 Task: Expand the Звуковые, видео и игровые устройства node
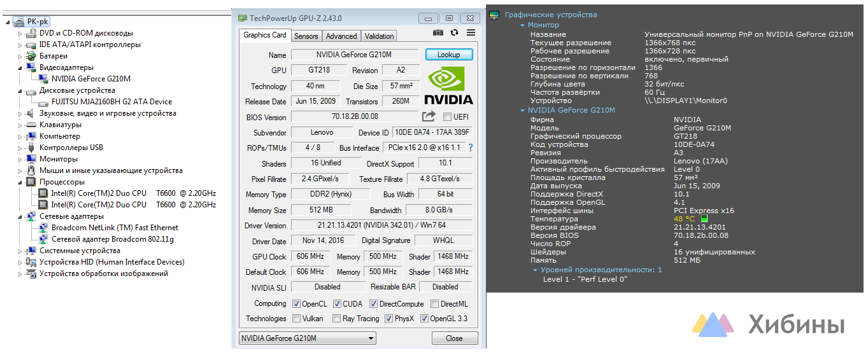[20, 113]
